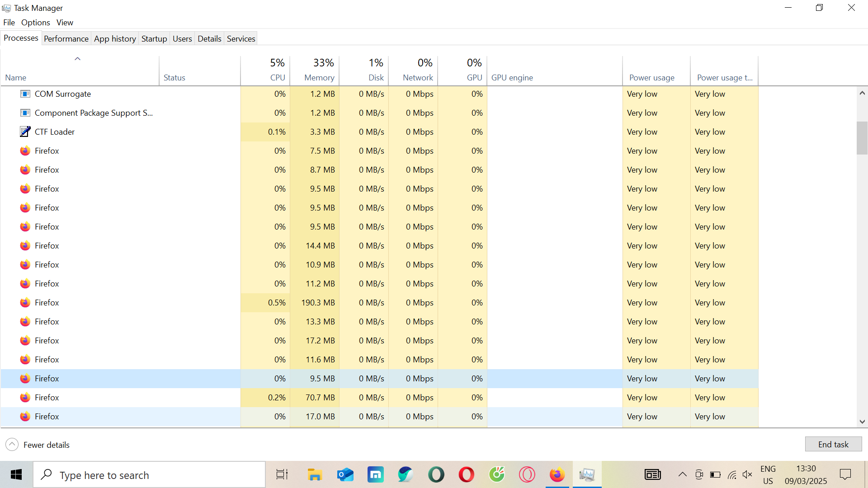Select the CTF Loader process row

[x=379, y=132]
